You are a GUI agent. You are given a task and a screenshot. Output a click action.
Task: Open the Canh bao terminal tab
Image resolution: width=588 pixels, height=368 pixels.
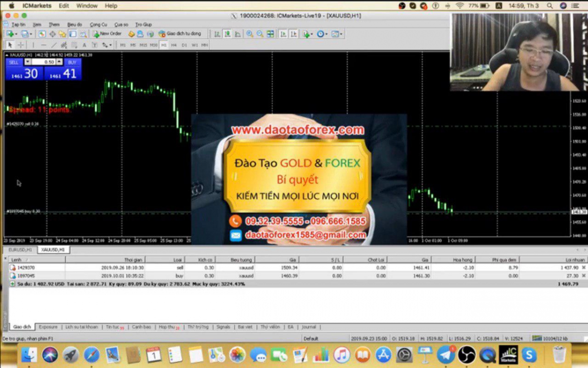(x=142, y=327)
